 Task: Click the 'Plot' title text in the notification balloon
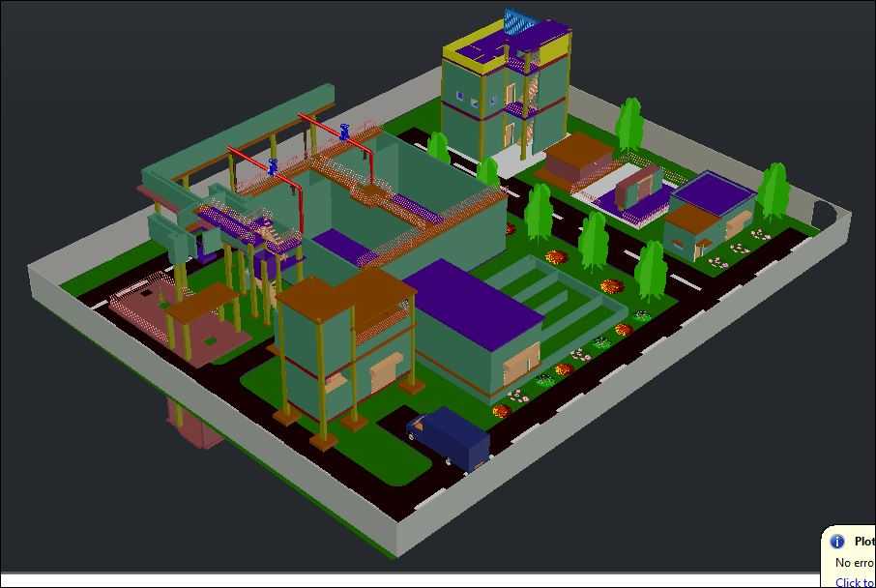coord(864,541)
